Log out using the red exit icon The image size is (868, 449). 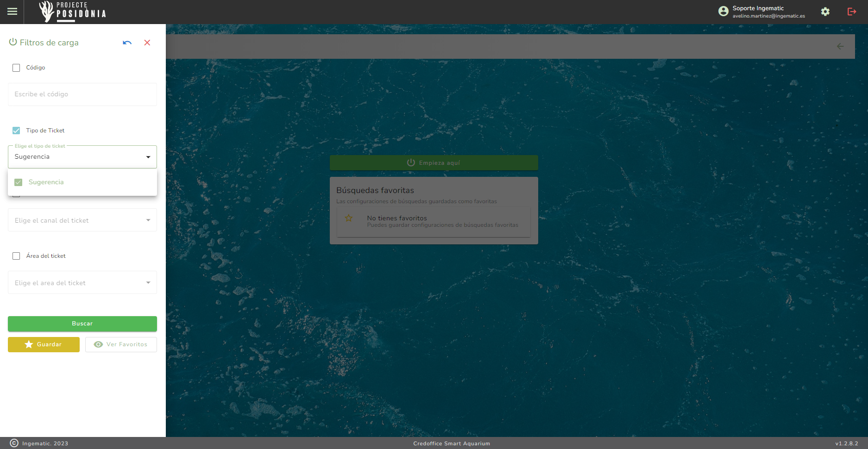pos(851,12)
